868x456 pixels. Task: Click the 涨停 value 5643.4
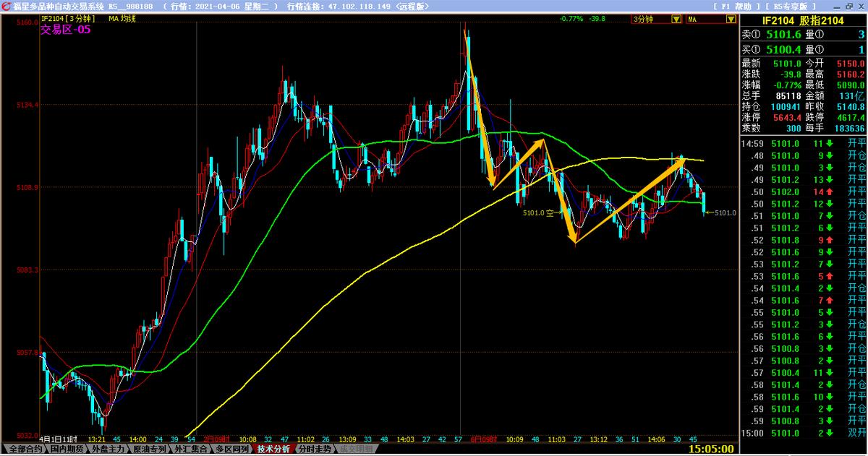click(x=788, y=117)
